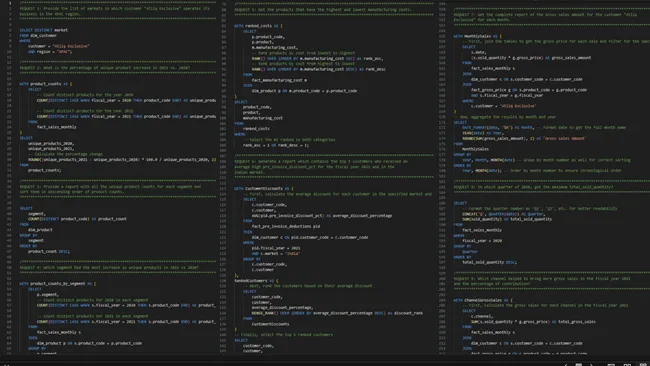Click the '-- Calculate the percentage change' comment

tap(65, 154)
